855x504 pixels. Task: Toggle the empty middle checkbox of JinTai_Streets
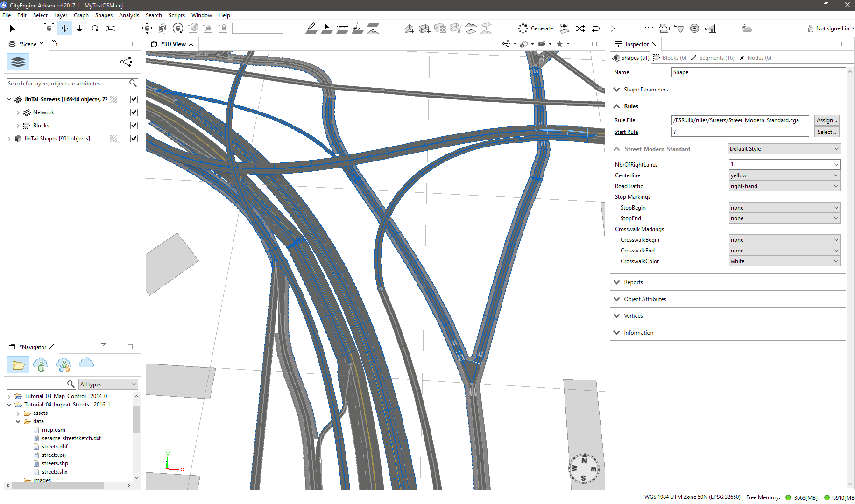[124, 99]
